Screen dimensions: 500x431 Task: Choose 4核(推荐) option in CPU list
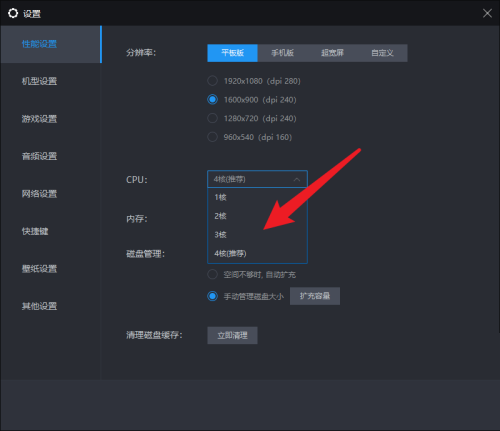coord(257,253)
